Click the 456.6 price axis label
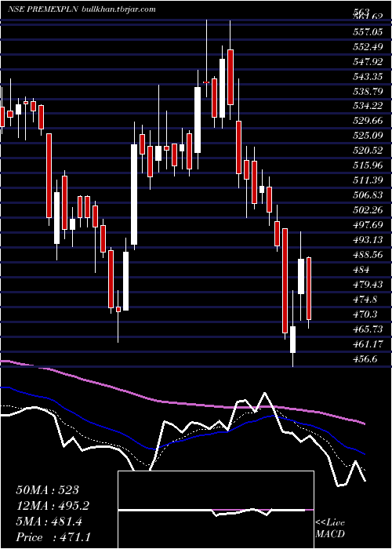 (365, 359)
